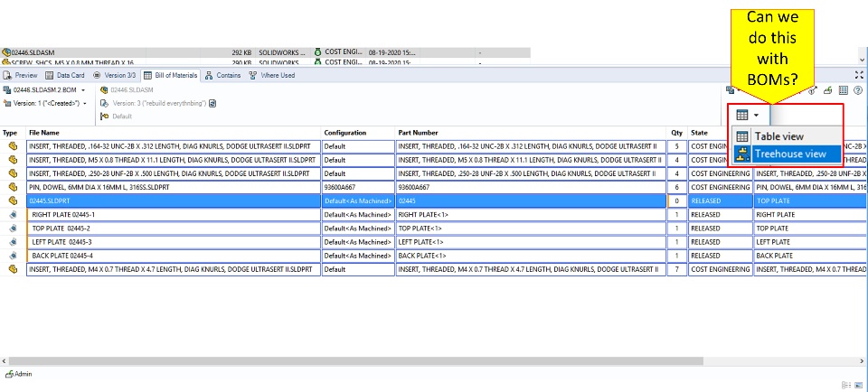Viewport: 868px width, 392px height.
Task: Expand the Version: 1 ("<Created>") dropdown
Action: [x=85, y=103]
